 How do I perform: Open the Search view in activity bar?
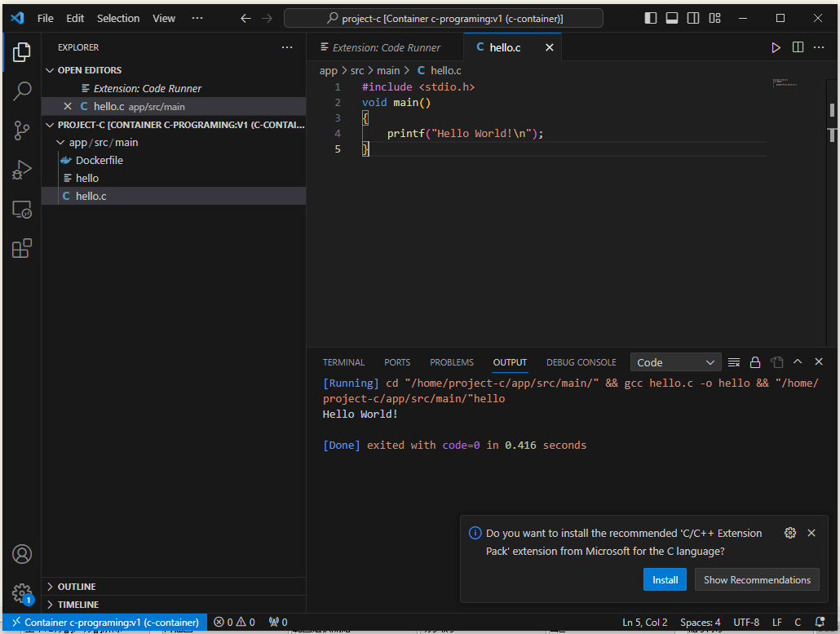[22, 91]
